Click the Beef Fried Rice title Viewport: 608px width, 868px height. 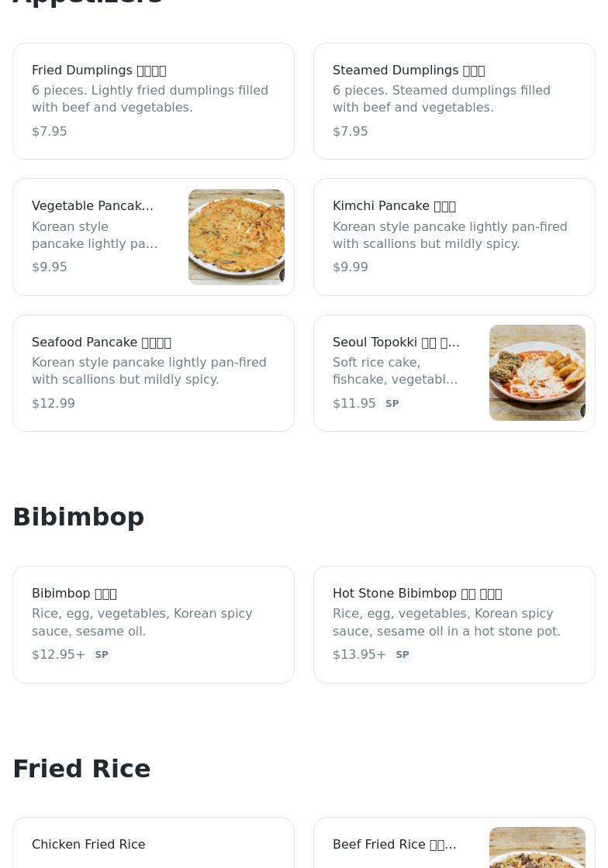click(394, 845)
